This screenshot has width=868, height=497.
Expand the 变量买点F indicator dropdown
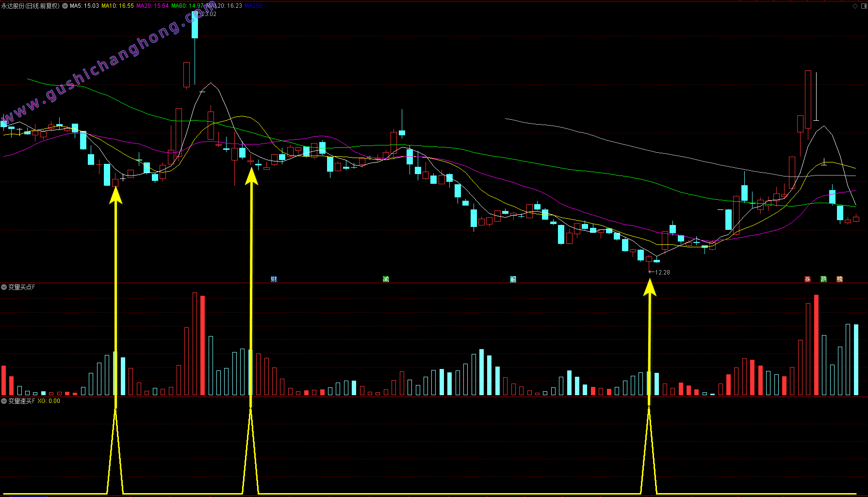click(4, 287)
